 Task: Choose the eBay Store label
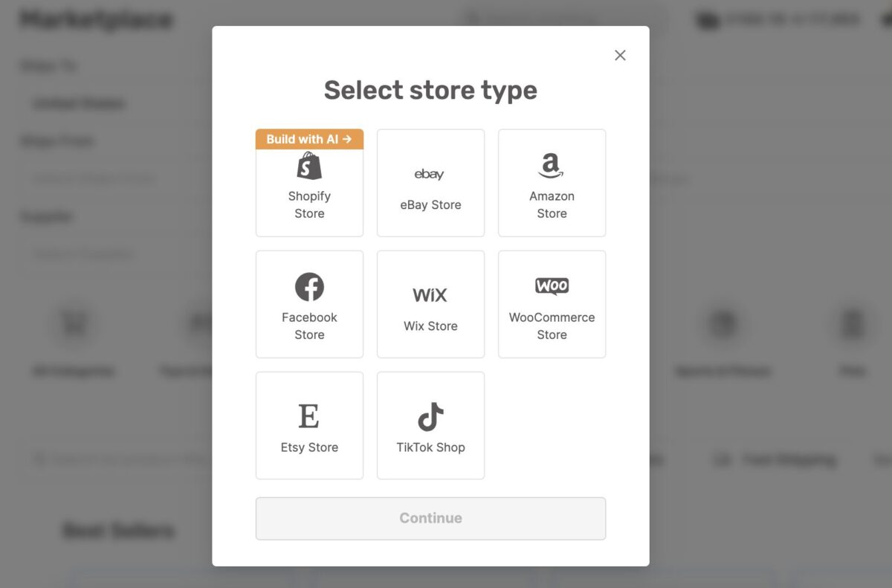pos(430,204)
